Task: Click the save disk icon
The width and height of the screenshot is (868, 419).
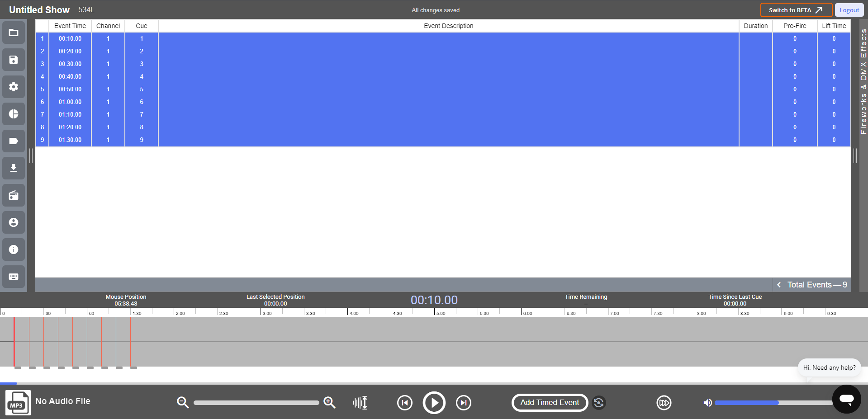Action: (14, 60)
